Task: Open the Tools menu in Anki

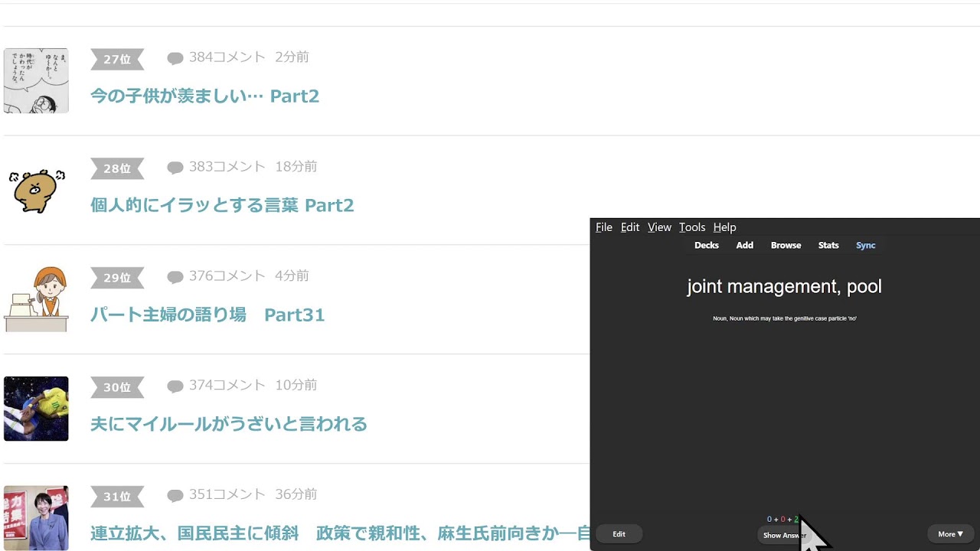Action: [x=692, y=227]
